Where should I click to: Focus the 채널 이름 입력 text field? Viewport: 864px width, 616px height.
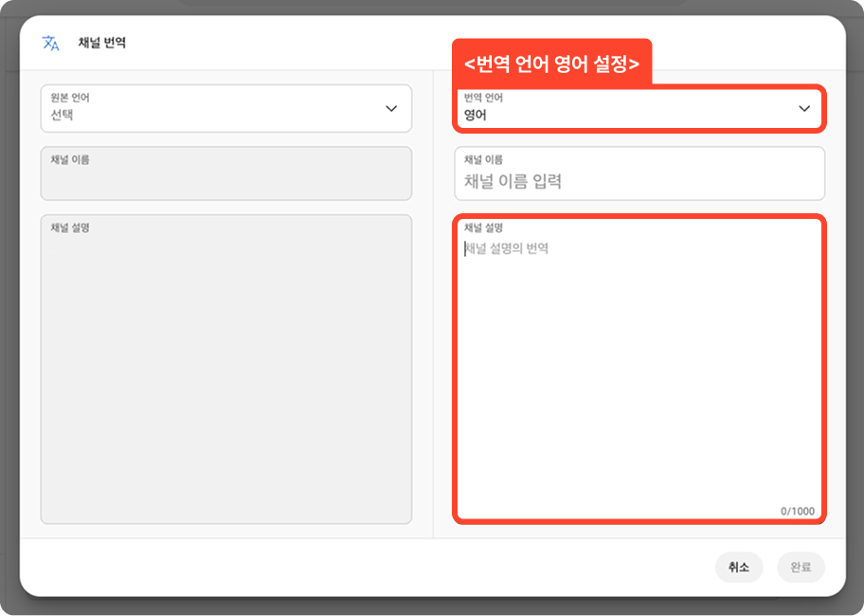click(639, 181)
